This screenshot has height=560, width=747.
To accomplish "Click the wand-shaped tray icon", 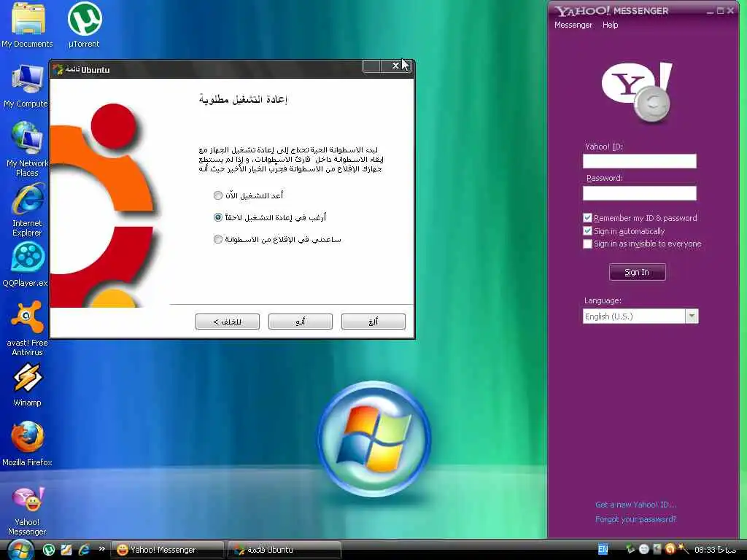I will pyautogui.click(x=683, y=549).
